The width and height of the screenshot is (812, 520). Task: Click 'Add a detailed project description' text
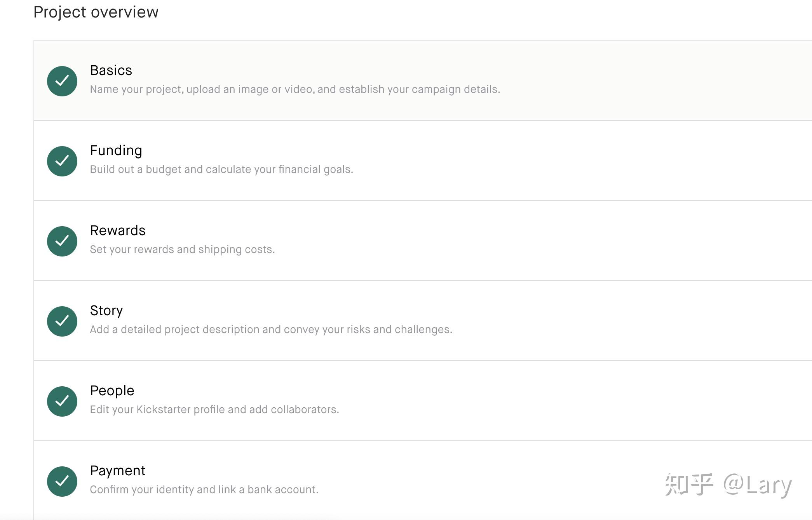pyautogui.click(x=271, y=330)
